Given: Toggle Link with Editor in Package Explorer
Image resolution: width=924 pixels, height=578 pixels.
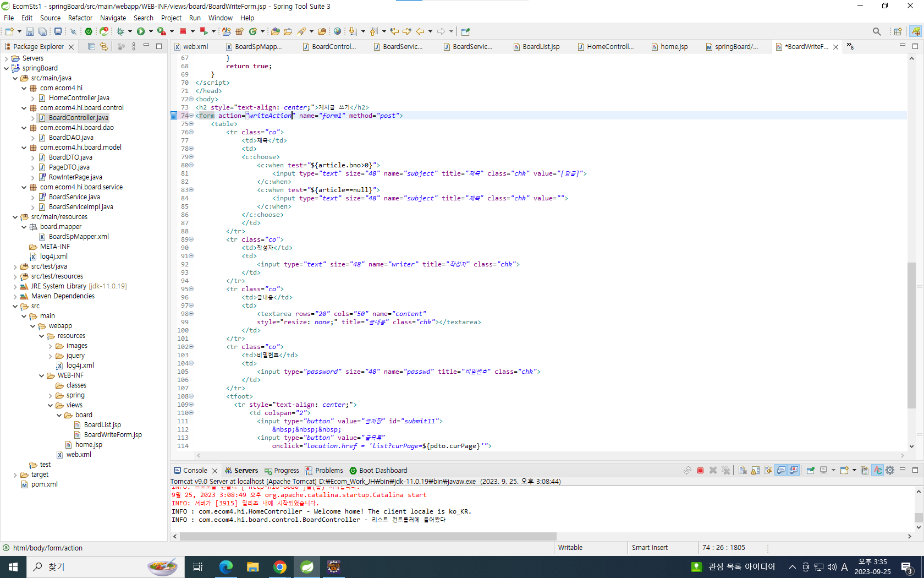Looking at the screenshot, I should 104,47.
